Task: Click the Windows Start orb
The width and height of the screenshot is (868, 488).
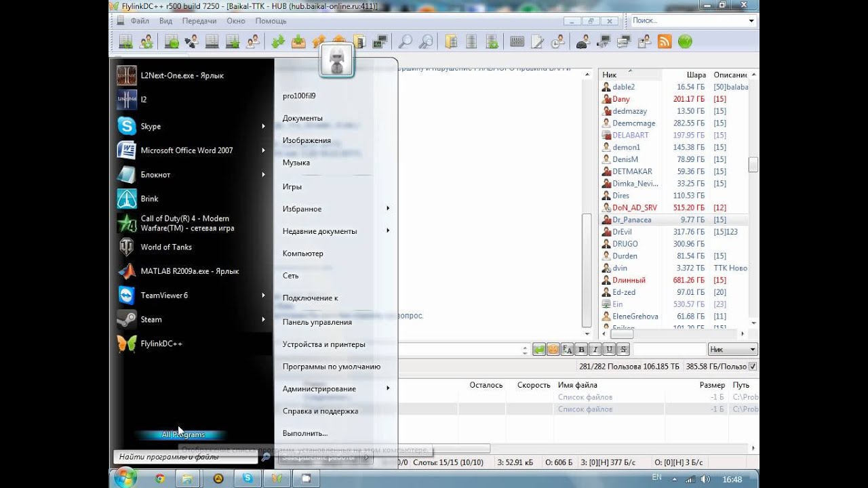Action: (x=125, y=478)
